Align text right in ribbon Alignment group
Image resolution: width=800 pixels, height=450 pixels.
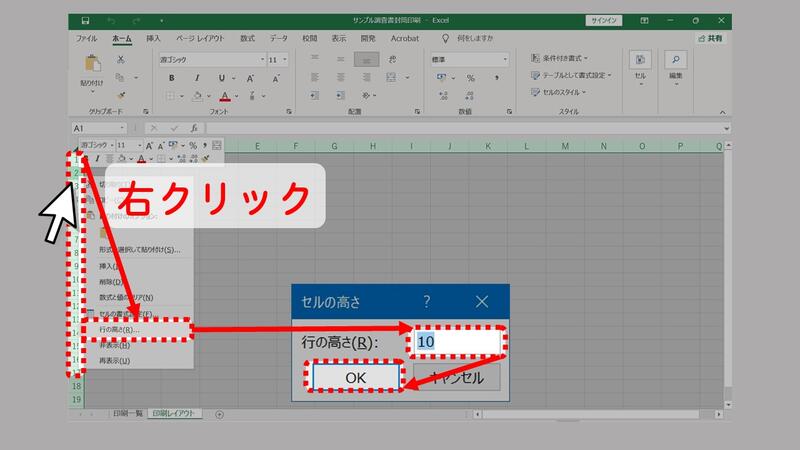tap(366, 78)
